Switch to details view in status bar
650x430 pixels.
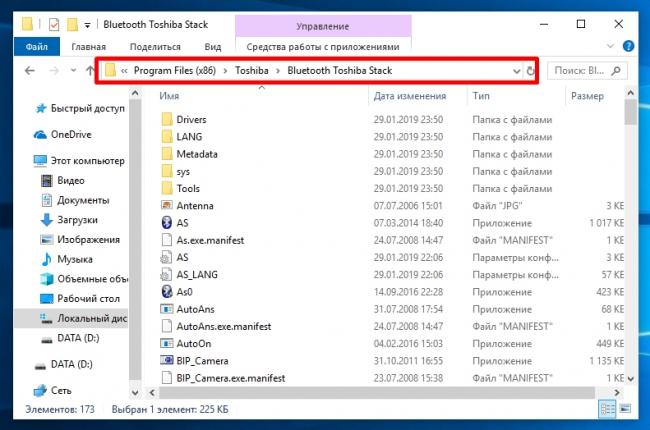[606, 409]
